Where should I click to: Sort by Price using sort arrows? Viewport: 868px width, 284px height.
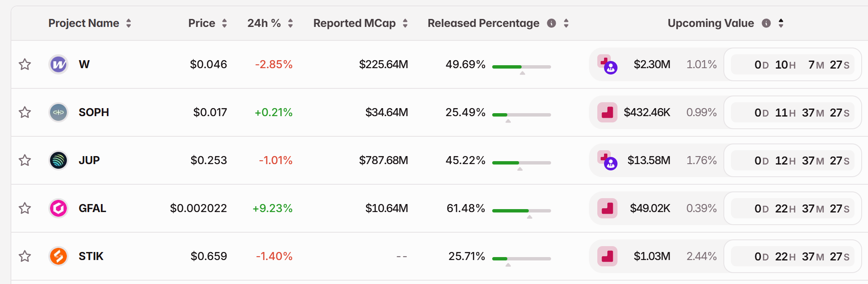(x=224, y=24)
